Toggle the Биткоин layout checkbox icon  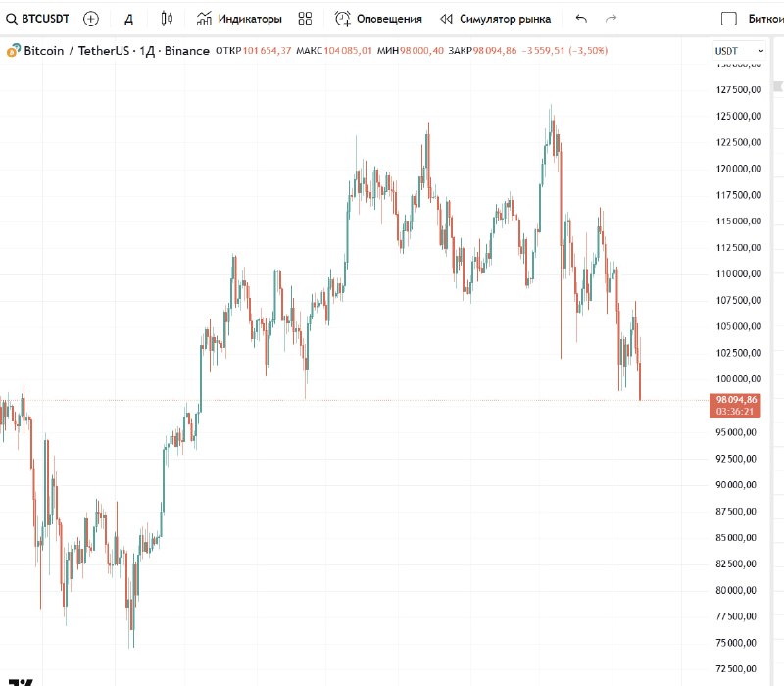click(729, 19)
